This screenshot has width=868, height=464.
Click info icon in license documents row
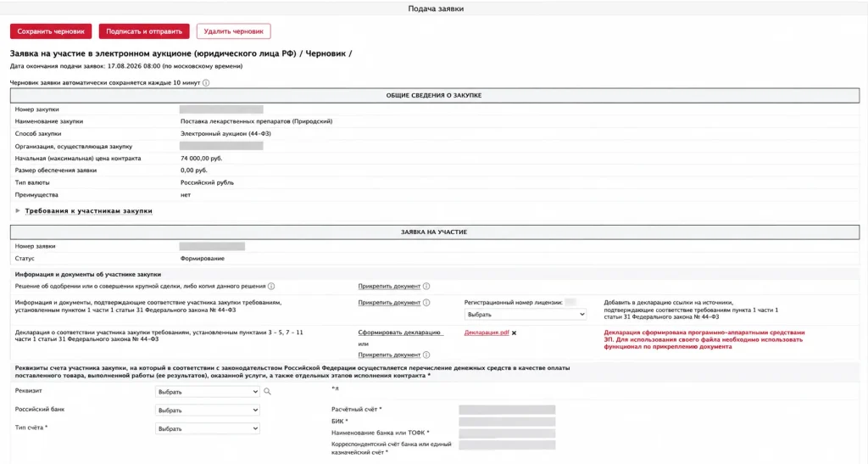[426, 302]
